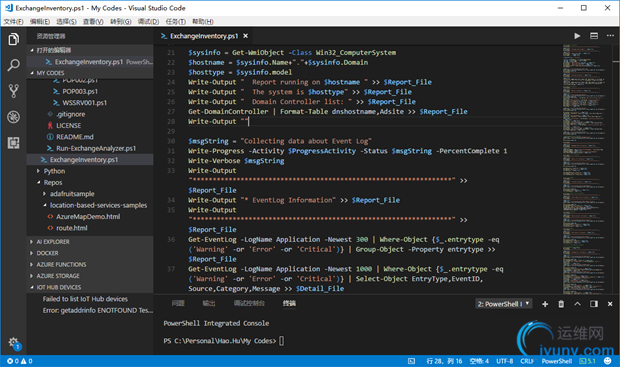Open the Debug view in activity bar
Viewport: 620px width, 367px height.
pos(13,117)
